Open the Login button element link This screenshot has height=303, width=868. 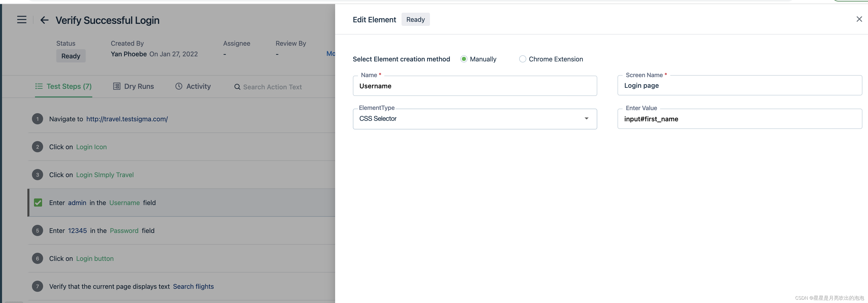tap(95, 259)
